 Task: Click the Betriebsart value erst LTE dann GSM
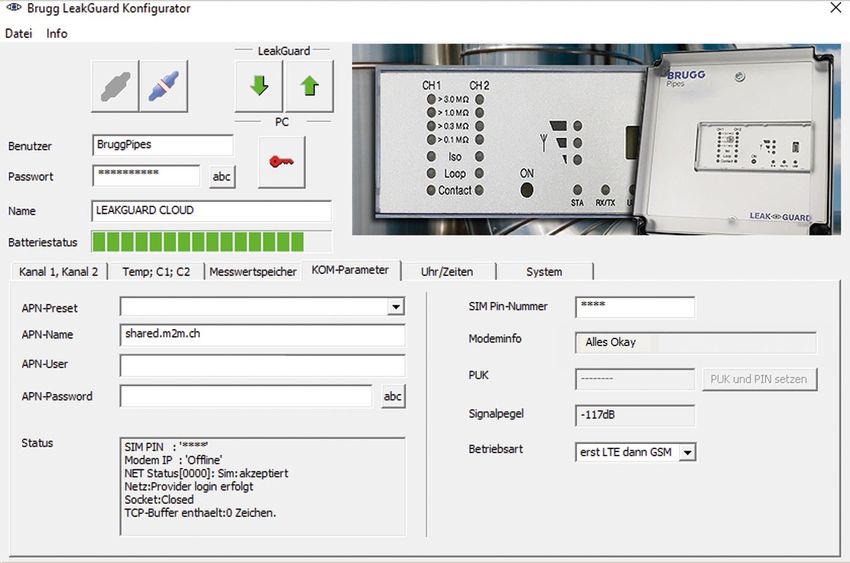tap(626, 452)
